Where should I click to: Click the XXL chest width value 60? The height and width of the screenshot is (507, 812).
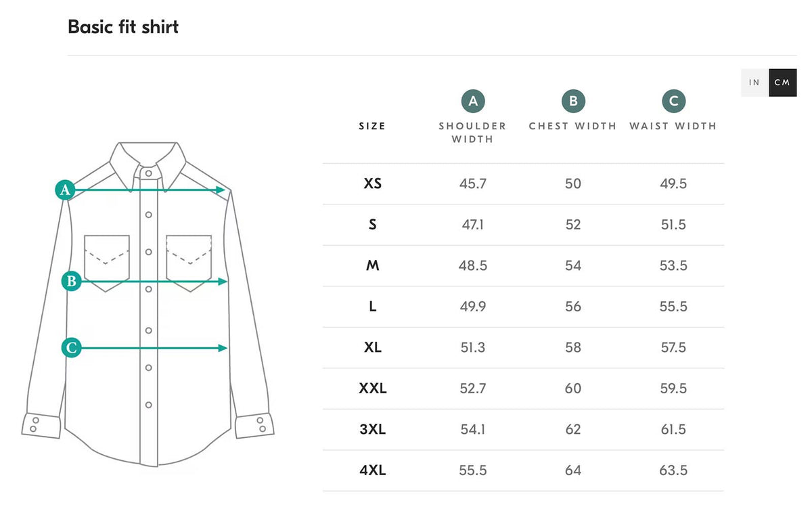(573, 389)
